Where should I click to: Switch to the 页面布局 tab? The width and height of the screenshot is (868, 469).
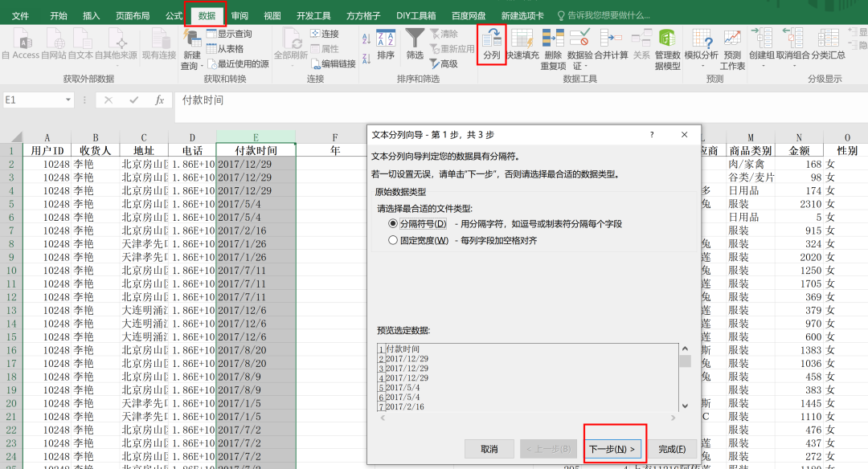(x=133, y=15)
